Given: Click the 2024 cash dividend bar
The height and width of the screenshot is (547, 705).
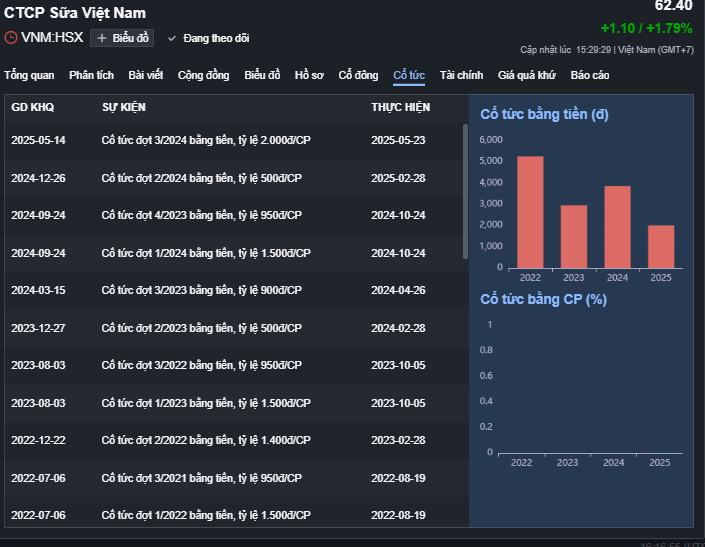Looking at the screenshot, I should pos(617,227).
